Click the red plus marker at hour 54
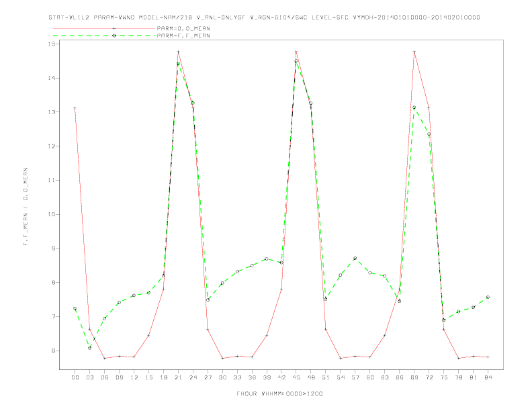The width and height of the screenshot is (532, 411). tap(341, 358)
